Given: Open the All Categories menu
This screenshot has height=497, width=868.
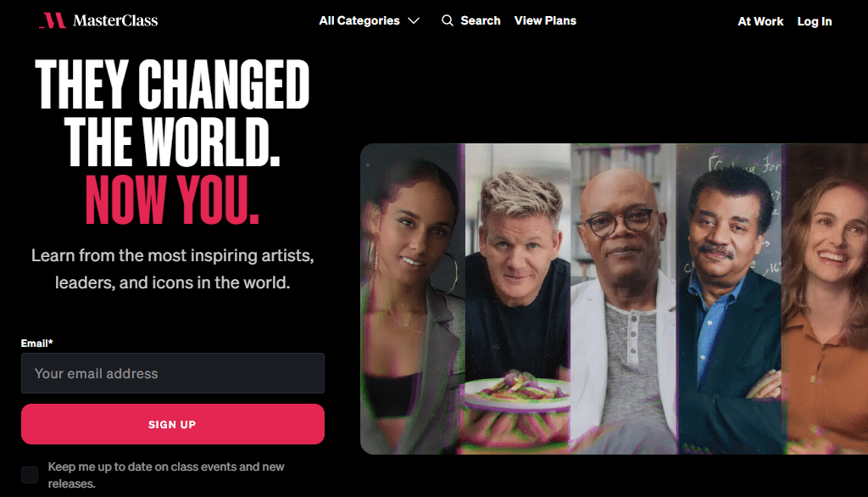Looking at the screenshot, I should pos(370,20).
